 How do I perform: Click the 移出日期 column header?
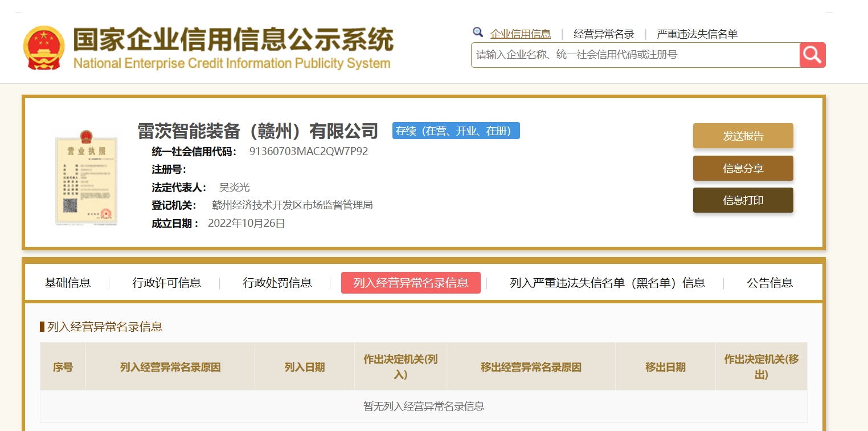[666, 367]
